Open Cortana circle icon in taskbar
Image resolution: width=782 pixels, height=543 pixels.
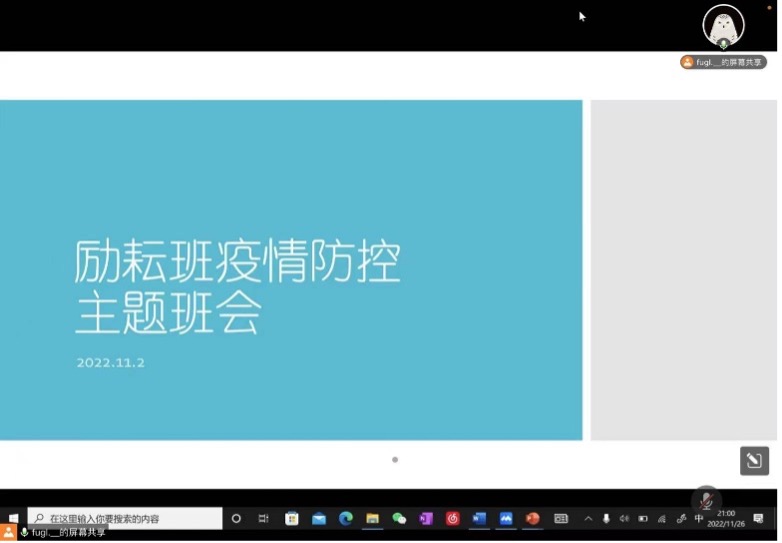[x=237, y=519]
